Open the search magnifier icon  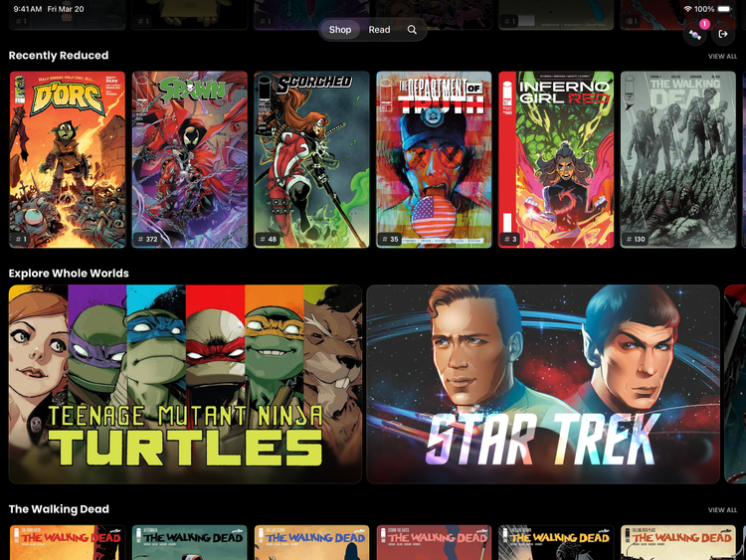[412, 30]
